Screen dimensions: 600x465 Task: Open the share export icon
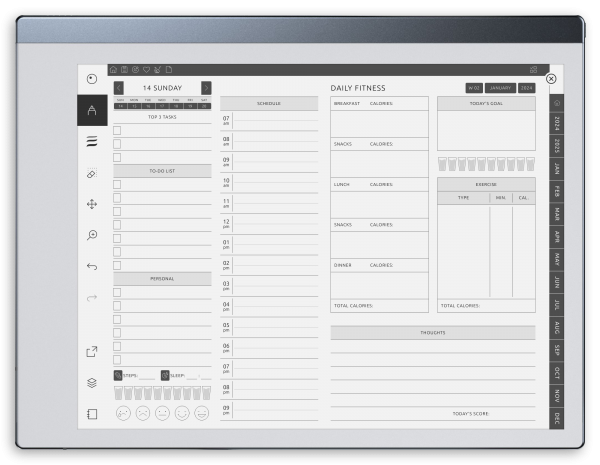point(92,351)
